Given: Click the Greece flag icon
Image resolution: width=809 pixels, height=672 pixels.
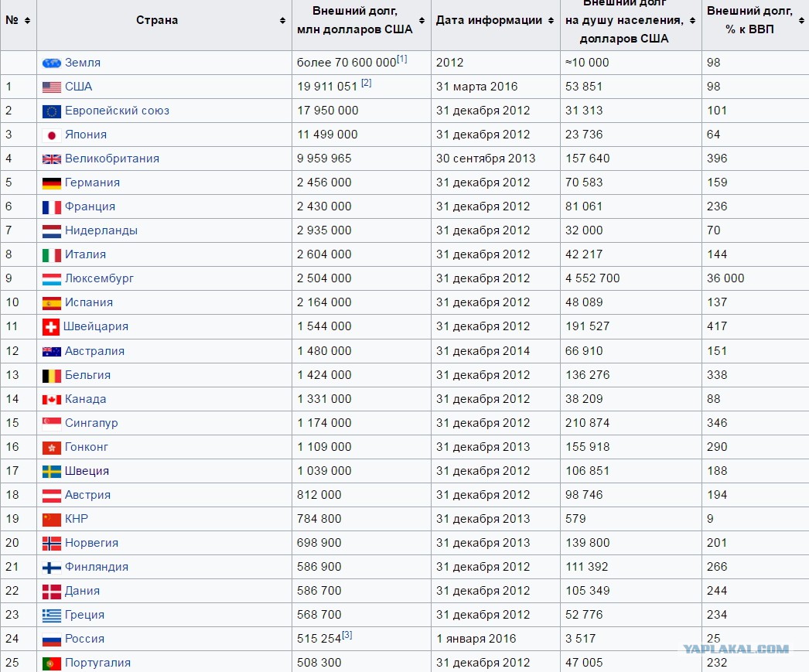Looking at the screenshot, I should pos(52,616).
